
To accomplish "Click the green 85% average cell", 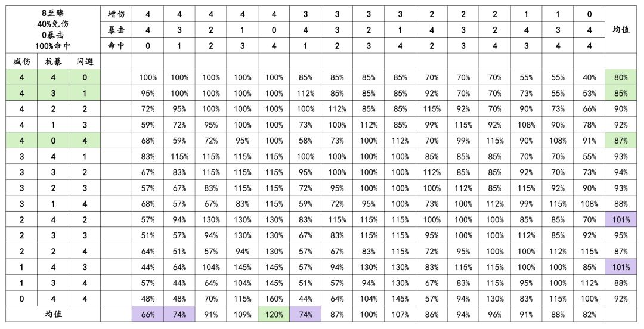I will tap(621, 93).
